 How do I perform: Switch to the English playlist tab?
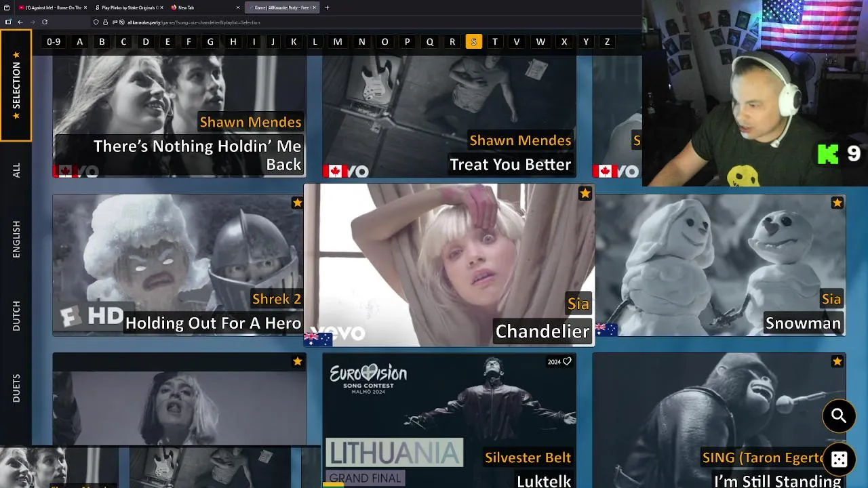tap(16, 239)
